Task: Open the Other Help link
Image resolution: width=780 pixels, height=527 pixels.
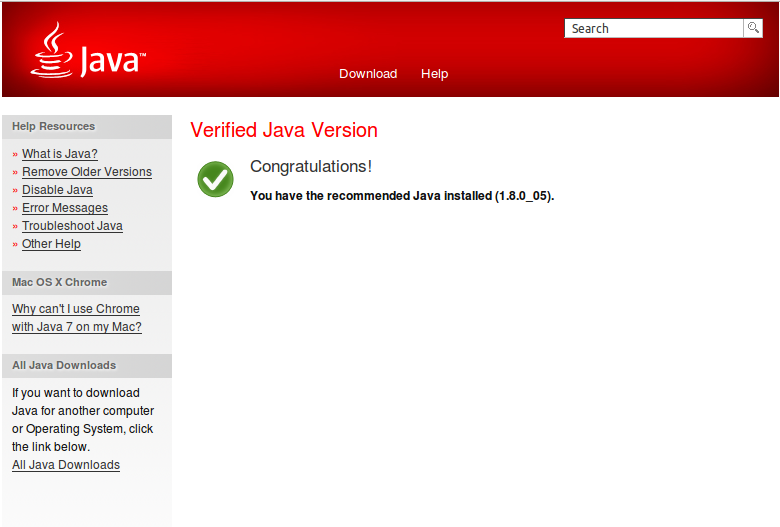Action: click(51, 244)
